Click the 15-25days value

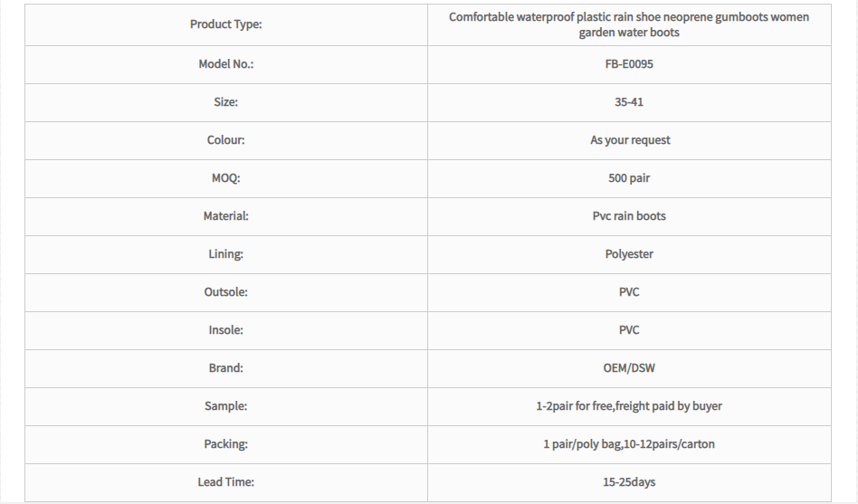pos(629,482)
